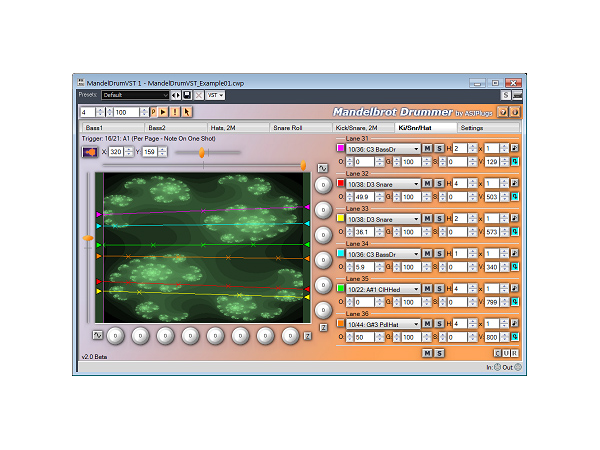Click the red Lane 32 color swatch

click(x=340, y=183)
